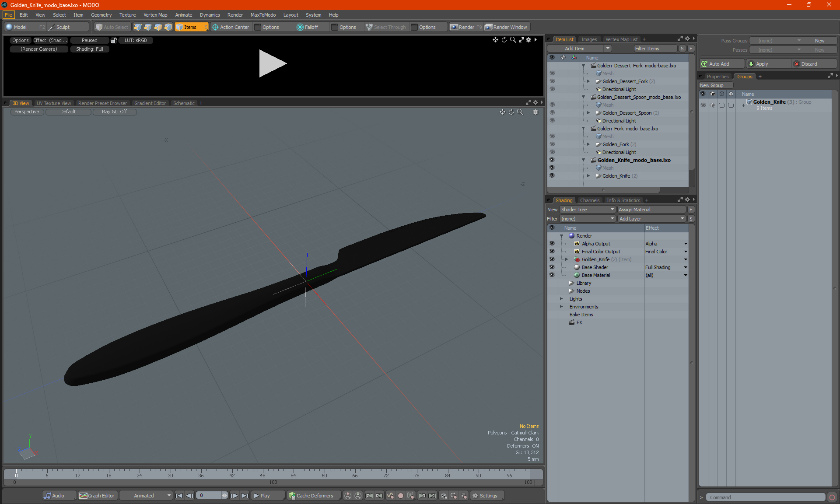
Task: Switch to Channels tab
Action: click(590, 200)
